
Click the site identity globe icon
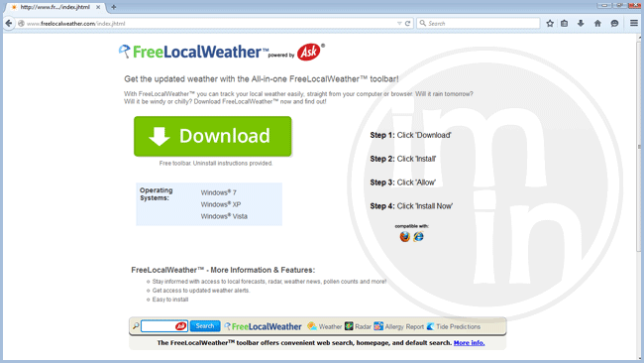point(22,24)
